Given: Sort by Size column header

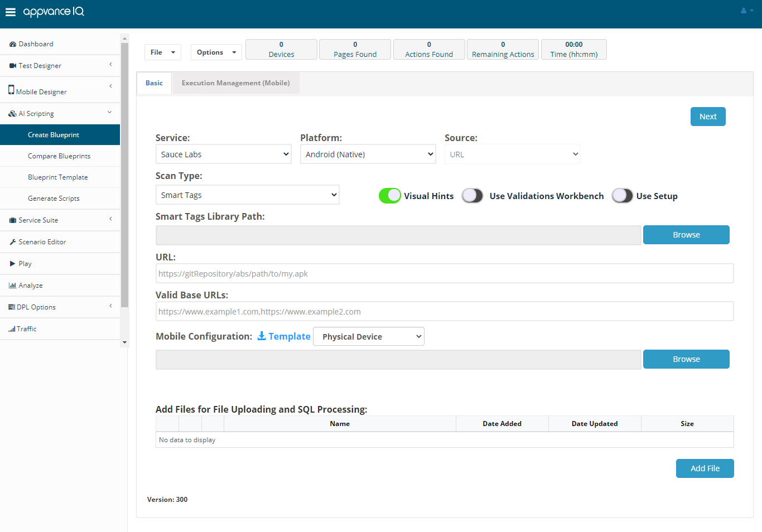Looking at the screenshot, I should (x=687, y=424).
